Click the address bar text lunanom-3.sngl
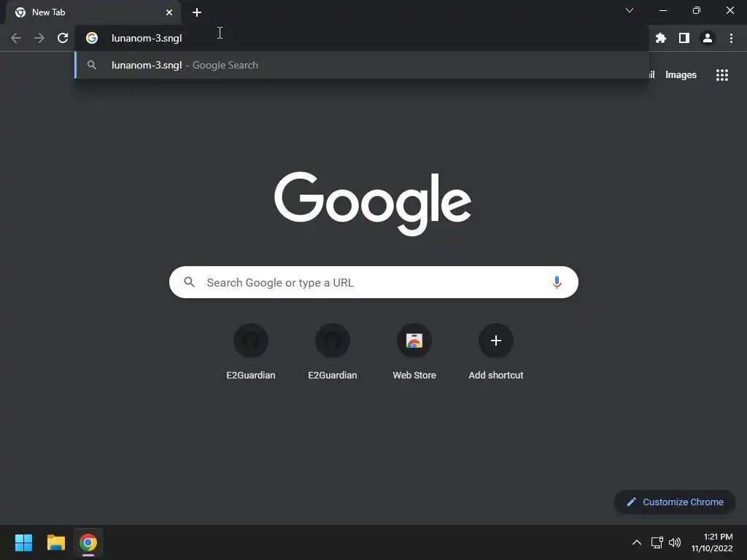The height and width of the screenshot is (560, 747). [147, 38]
